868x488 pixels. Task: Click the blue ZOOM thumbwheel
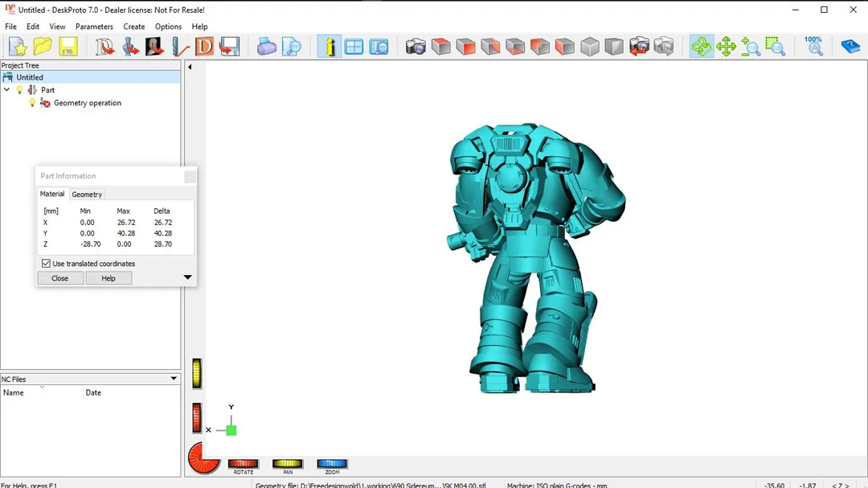[332, 464]
